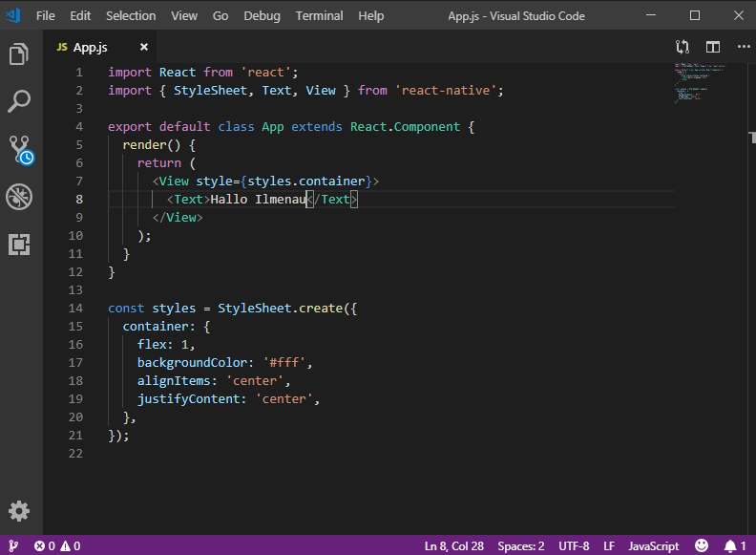This screenshot has height=555, width=756.
Task: Open the Explorer view in activity bar
Action: [x=19, y=53]
